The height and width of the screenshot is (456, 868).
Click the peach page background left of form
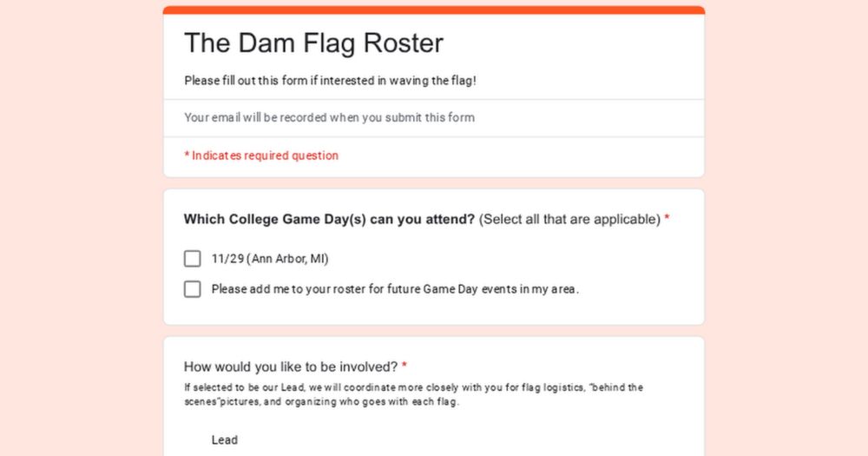pyautogui.click(x=82, y=228)
